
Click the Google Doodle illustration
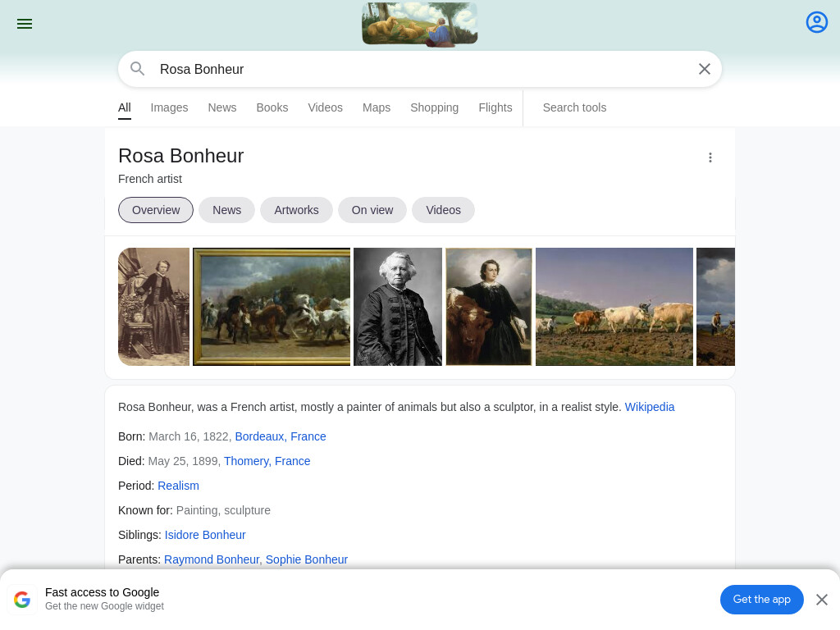[x=420, y=24]
